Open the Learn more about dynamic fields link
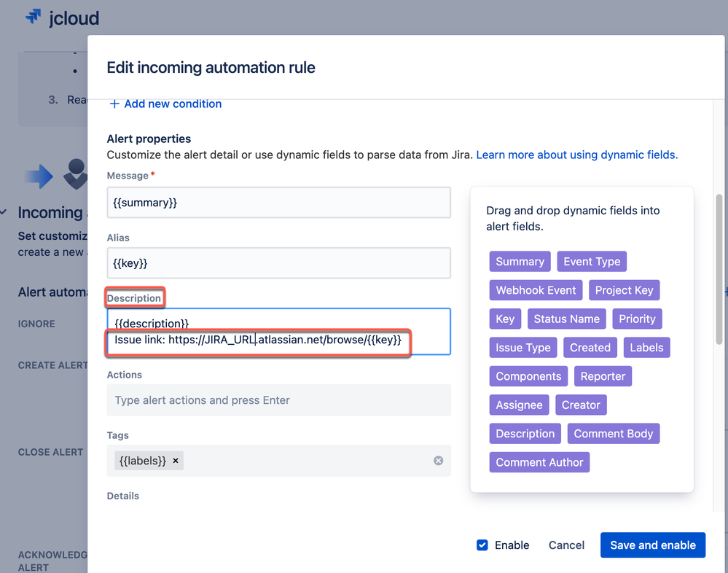 click(x=577, y=155)
